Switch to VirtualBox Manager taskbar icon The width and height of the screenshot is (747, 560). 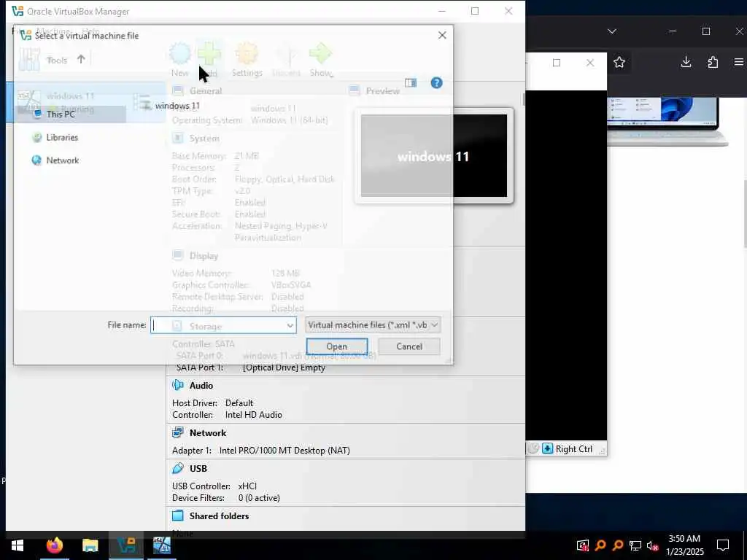pos(126,545)
